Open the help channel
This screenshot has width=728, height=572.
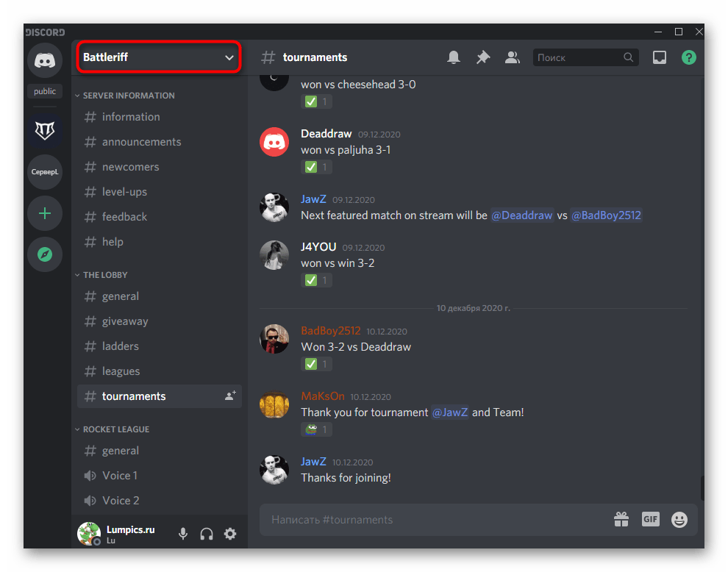click(160, 241)
